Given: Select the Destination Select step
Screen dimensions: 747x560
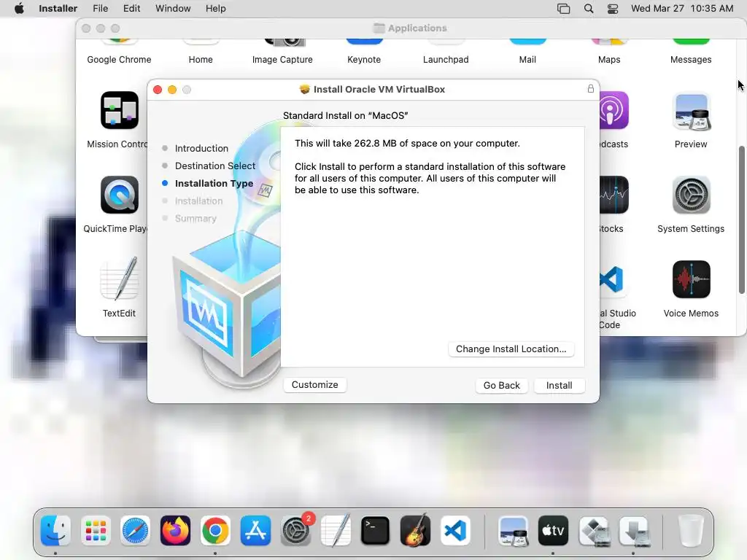Looking at the screenshot, I should pos(215,166).
